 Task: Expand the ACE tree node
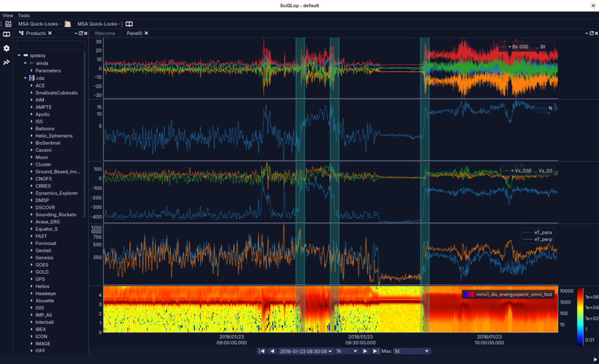coord(32,85)
